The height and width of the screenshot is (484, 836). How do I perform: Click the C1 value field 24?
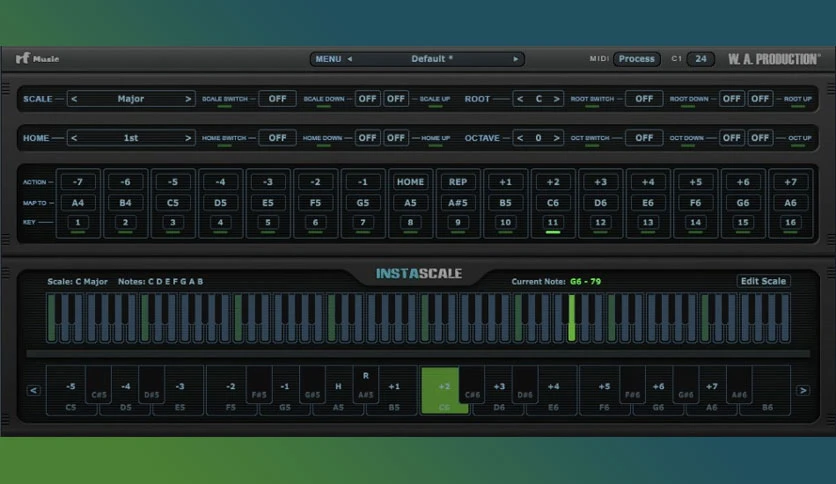coord(701,59)
